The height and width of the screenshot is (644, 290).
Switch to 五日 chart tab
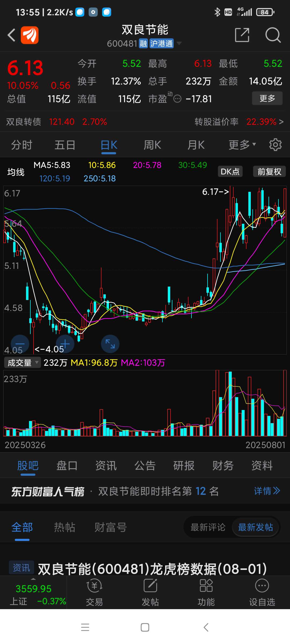tap(65, 145)
